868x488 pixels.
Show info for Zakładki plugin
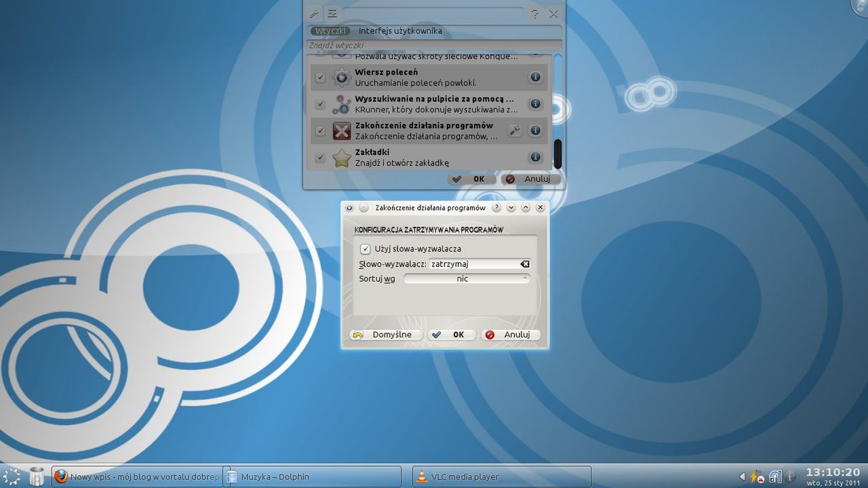pyautogui.click(x=535, y=157)
